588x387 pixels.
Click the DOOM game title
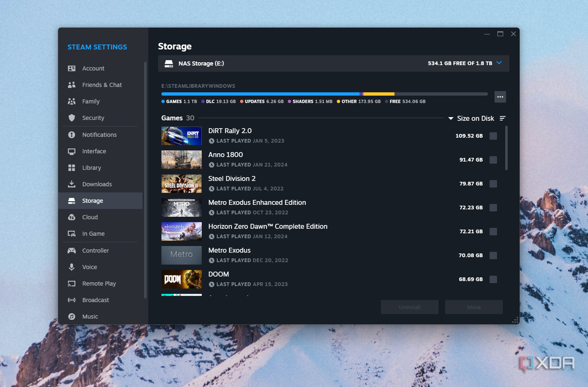coord(219,274)
